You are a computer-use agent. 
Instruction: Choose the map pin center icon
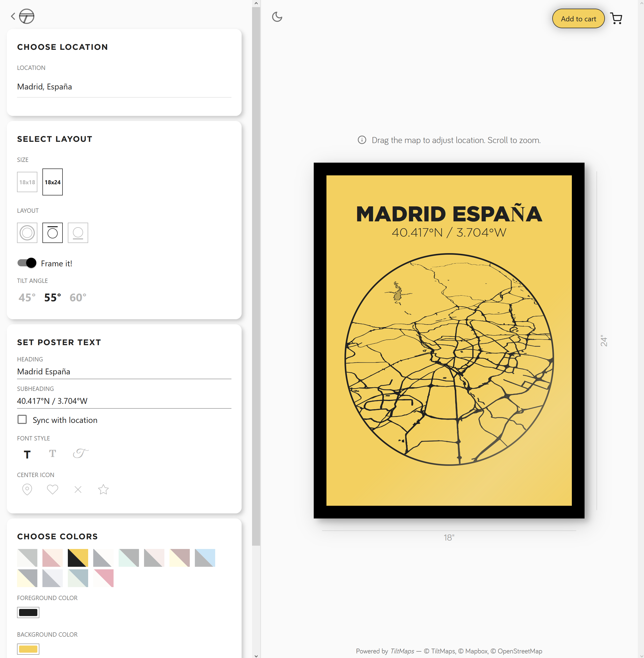[x=27, y=489]
